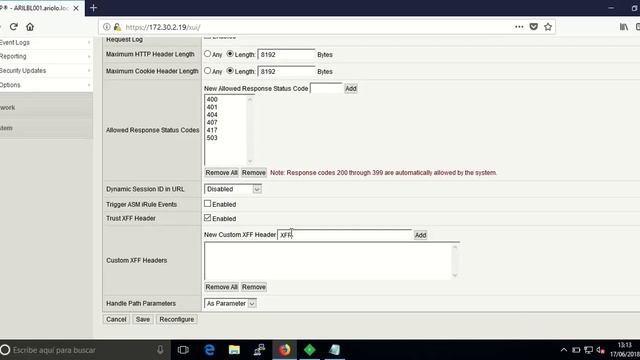This screenshot has height=360, width=640.
Task: Open the Network sidebar section
Action: [x=46, y=107]
